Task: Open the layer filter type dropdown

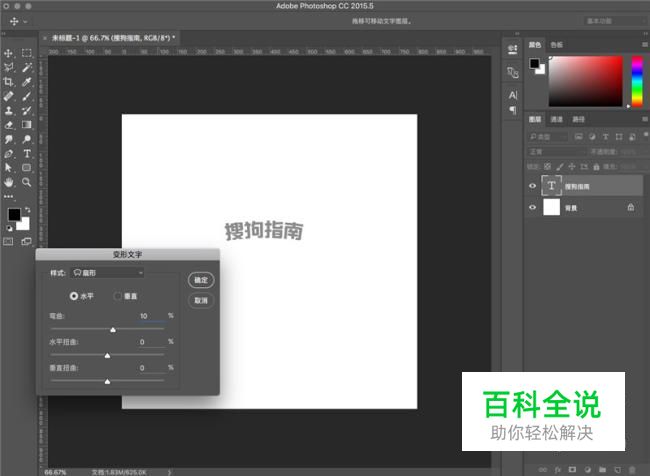Action: pos(548,136)
